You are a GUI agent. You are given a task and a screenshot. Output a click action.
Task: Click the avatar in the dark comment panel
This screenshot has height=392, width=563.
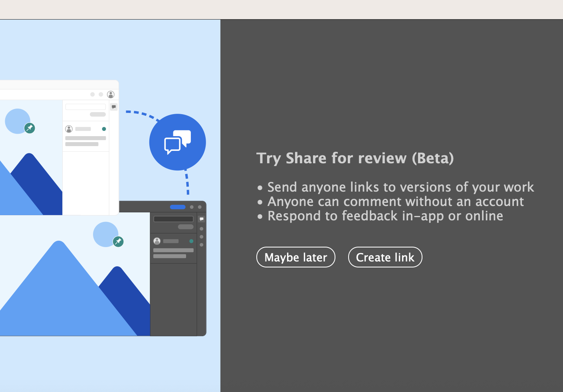[157, 241]
